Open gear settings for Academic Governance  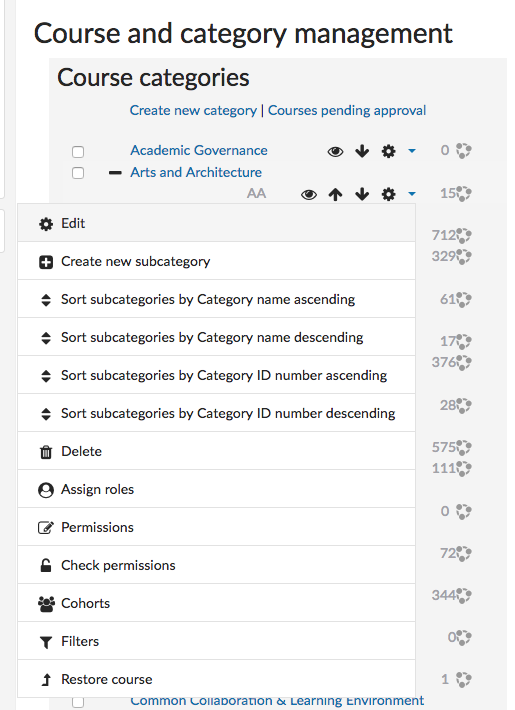[x=388, y=151]
